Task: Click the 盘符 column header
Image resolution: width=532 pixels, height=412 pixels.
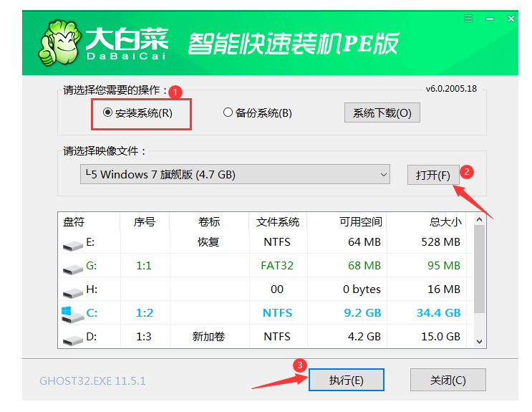Action: [x=74, y=222]
